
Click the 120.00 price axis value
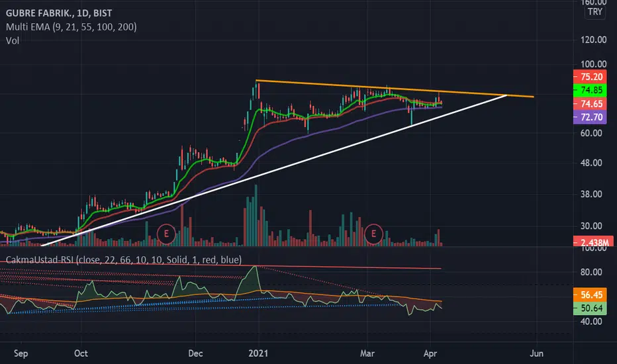[593, 40]
